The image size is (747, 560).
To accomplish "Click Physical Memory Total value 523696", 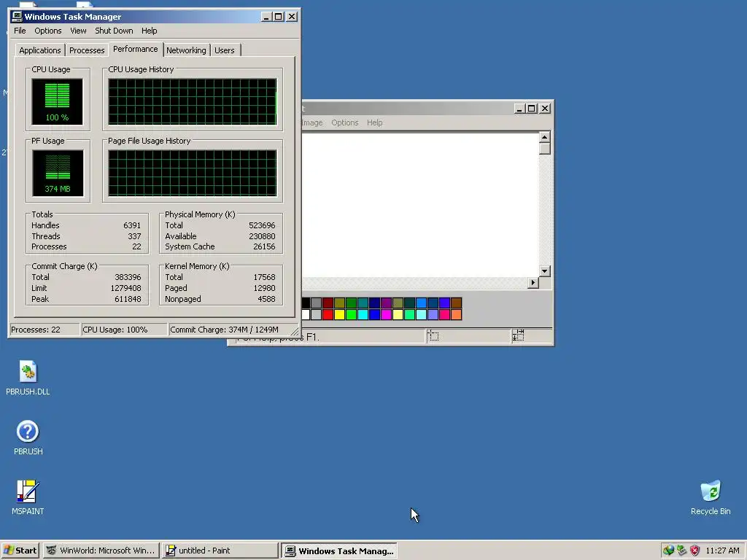I will click(262, 225).
